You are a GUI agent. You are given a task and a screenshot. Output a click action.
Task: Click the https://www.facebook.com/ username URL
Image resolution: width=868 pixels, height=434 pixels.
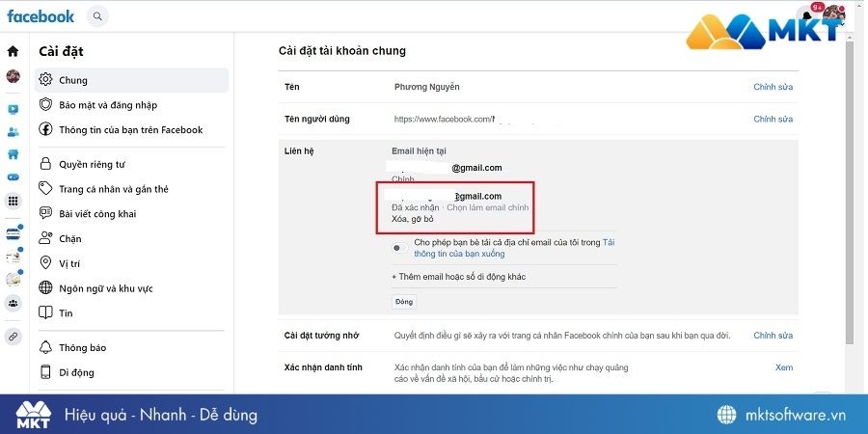(x=444, y=119)
